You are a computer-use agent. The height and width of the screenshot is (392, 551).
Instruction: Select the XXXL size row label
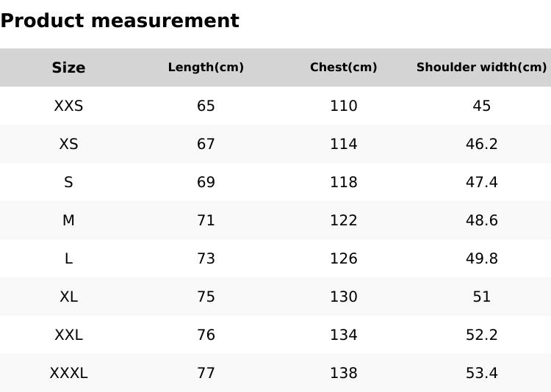[68, 373]
